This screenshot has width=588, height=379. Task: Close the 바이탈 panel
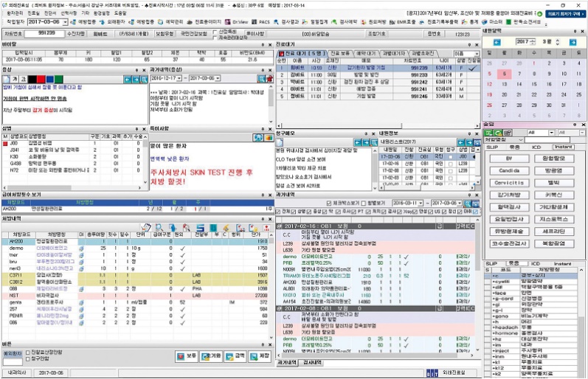tap(270, 45)
